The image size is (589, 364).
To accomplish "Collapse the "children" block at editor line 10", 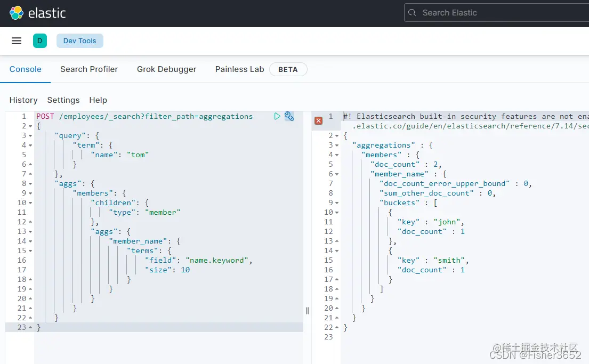I will [x=30, y=203].
